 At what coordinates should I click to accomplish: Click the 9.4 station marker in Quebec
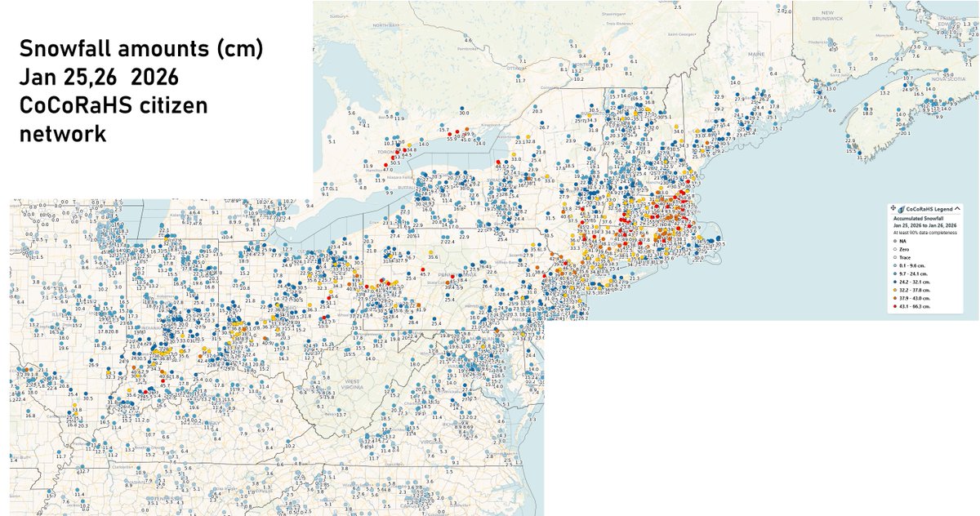(579, 51)
